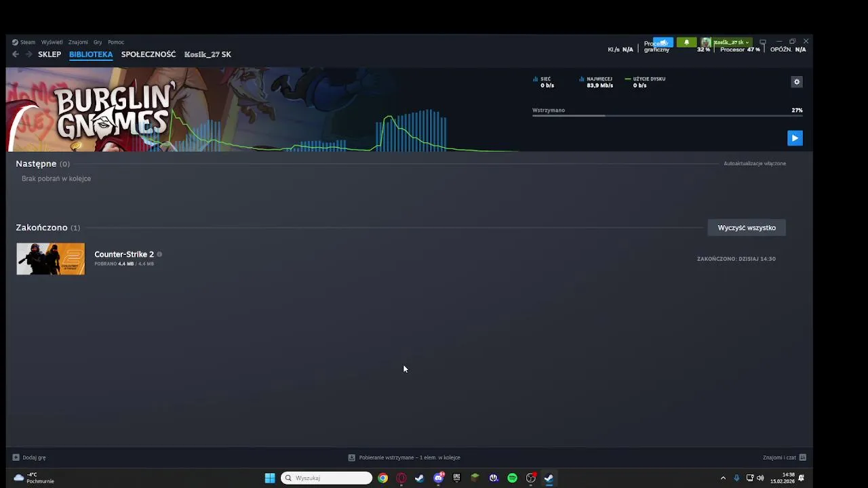
Task: Show hidden system tray icons
Action: pos(723,478)
